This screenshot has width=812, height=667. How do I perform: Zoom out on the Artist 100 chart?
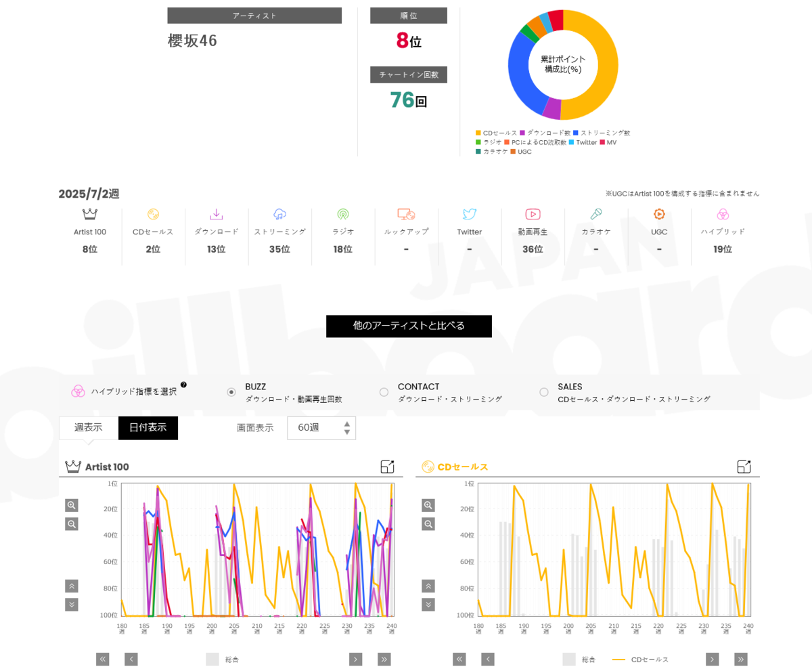72,524
